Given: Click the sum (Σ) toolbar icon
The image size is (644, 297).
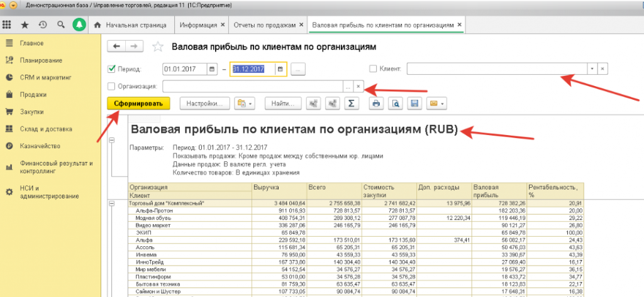Looking at the screenshot, I should tap(352, 104).
